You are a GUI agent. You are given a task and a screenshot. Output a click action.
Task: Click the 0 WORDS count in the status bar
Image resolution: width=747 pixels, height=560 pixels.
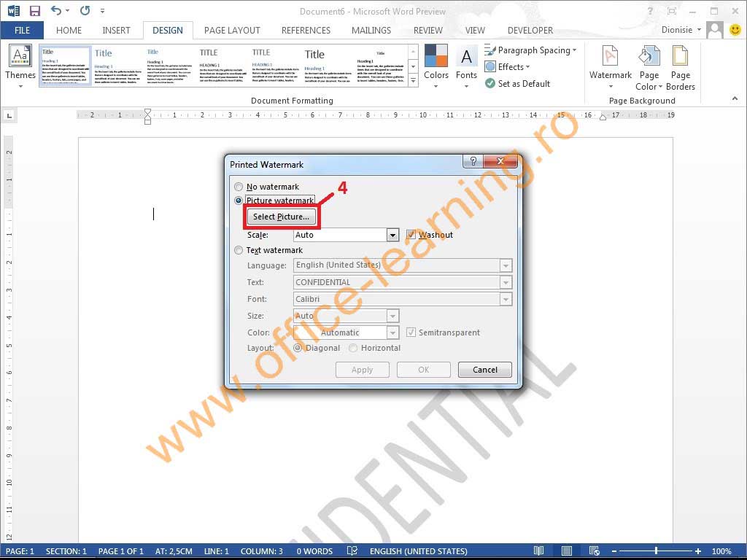pyautogui.click(x=314, y=551)
